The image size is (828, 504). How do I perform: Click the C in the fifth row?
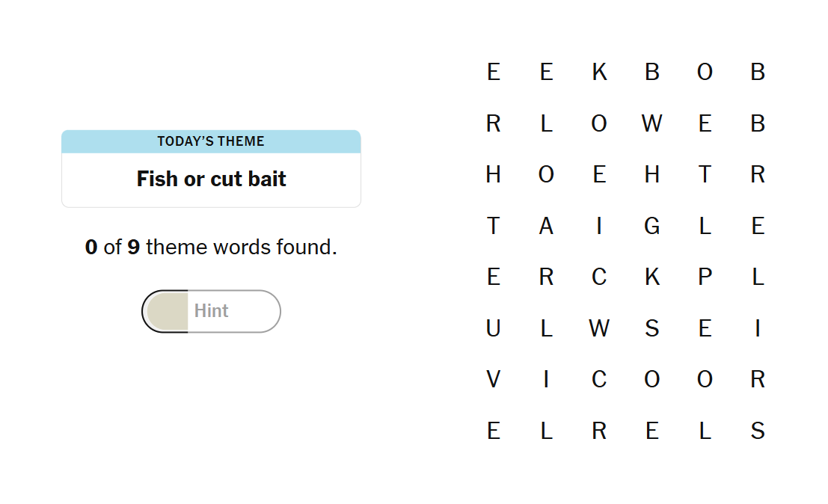(599, 277)
